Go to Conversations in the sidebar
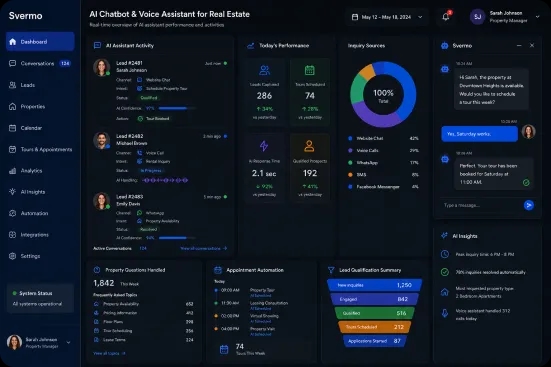The width and height of the screenshot is (551, 367). (40, 63)
